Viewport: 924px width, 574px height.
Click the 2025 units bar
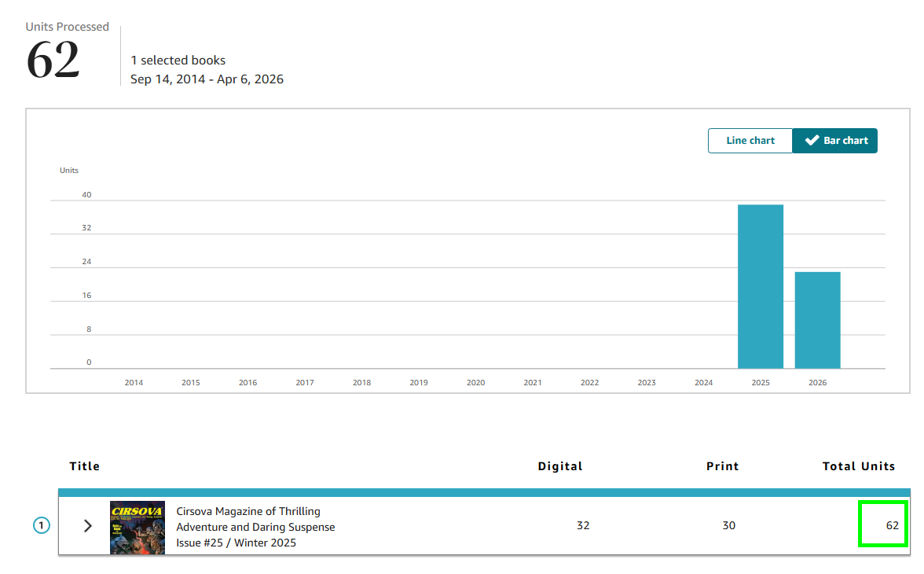761,287
